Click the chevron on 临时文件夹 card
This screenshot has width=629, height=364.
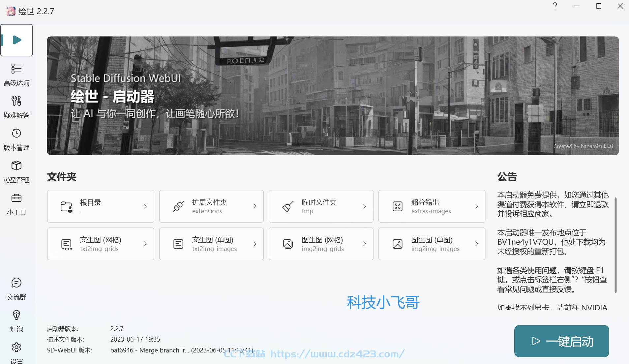pyautogui.click(x=365, y=206)
